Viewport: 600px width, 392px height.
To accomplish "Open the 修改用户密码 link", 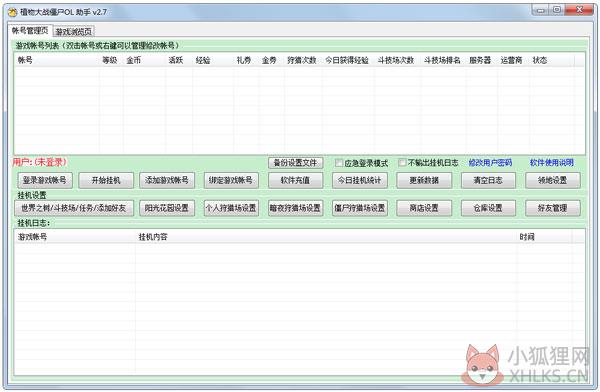I will click(490, 163).
